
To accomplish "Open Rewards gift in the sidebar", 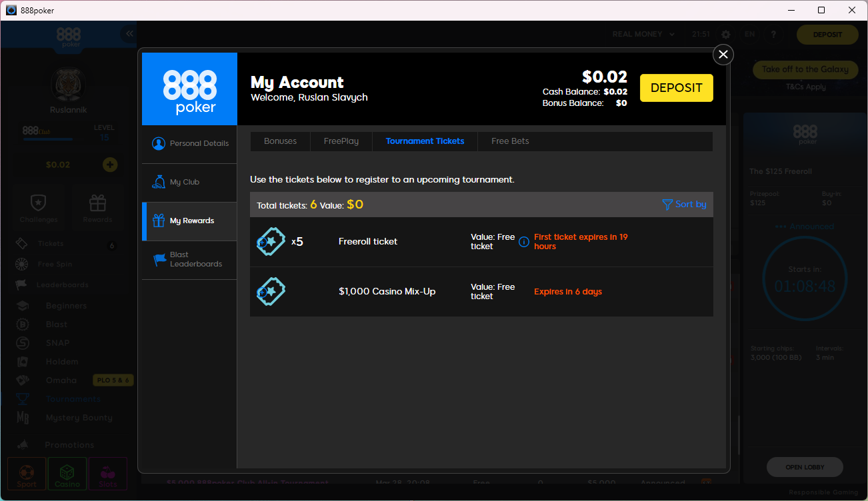I will click(x=98, y=208).
